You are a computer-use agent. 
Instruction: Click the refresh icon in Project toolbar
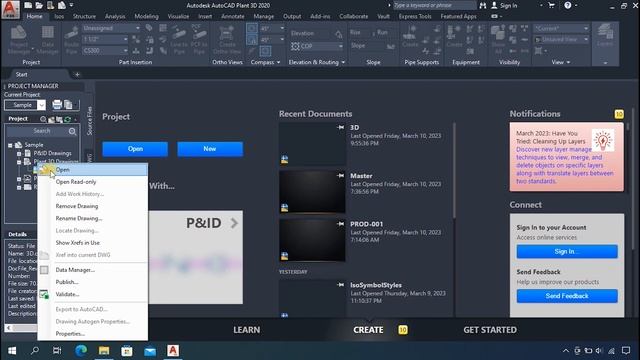coord(68,119)
